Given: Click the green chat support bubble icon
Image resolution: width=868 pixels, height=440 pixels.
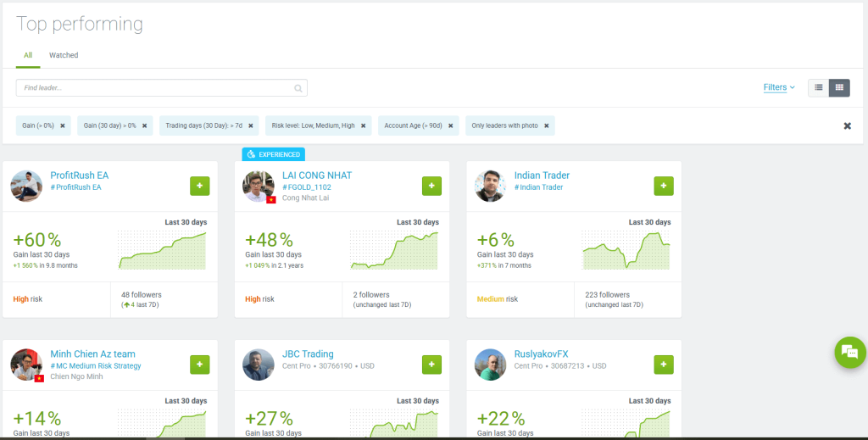Looking at the screenshot, I should click(849, 352).
